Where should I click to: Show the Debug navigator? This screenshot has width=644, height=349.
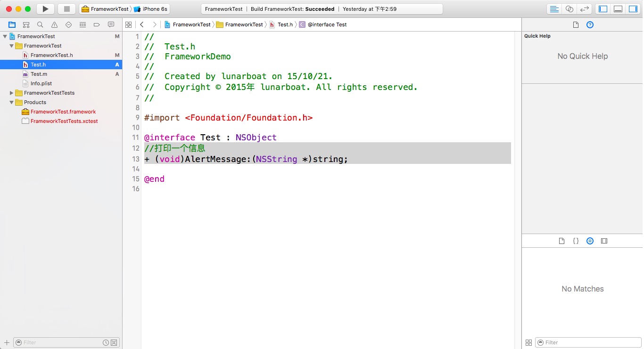click(x=83, y=24)
